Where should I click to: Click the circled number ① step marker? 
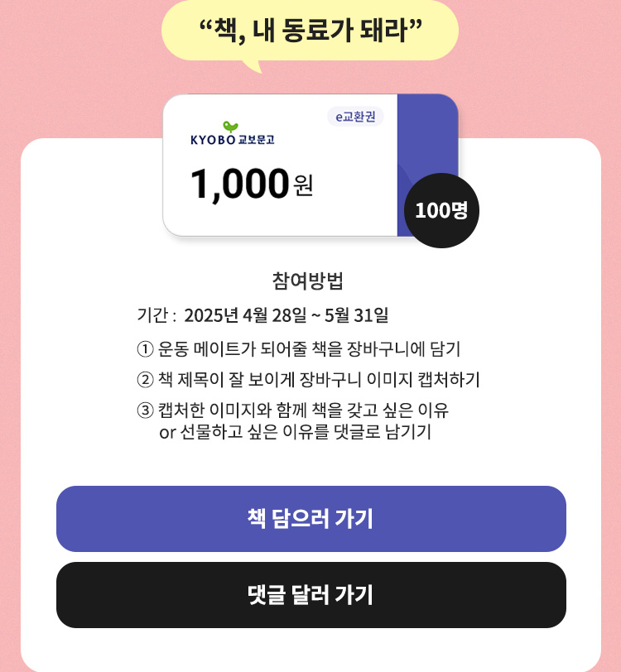click(145, 348)
